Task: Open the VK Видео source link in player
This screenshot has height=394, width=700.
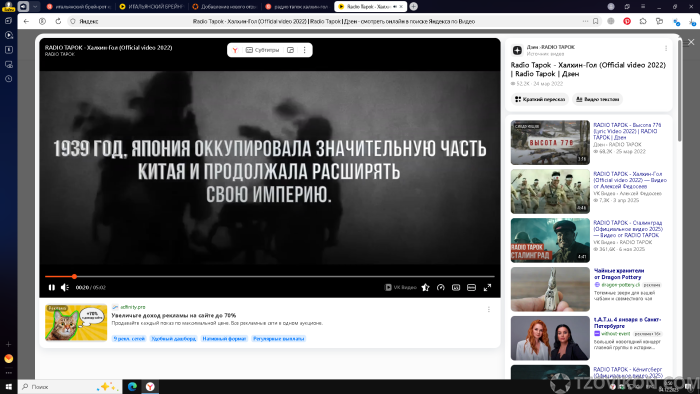Action: tap(400, 287)
